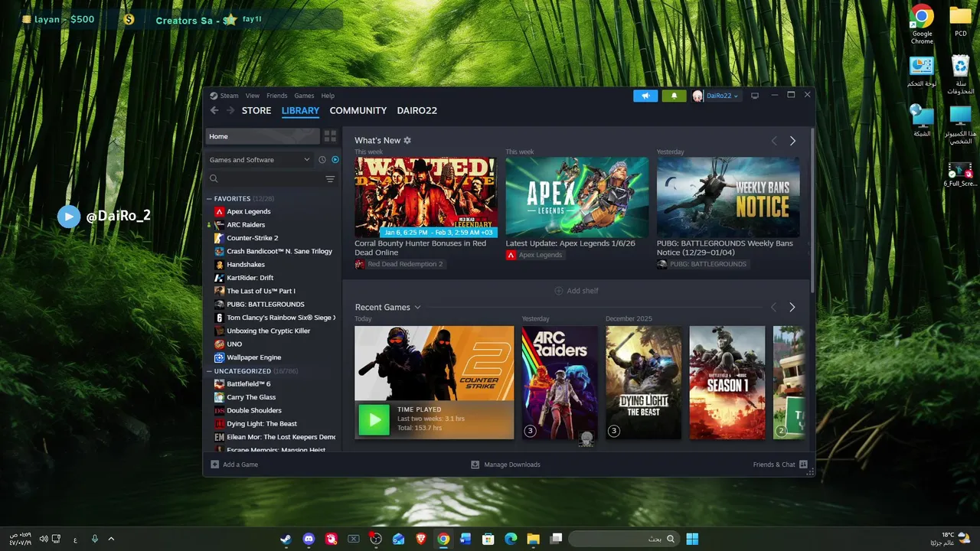Advance Recent Games with right arrow
This screenshot has width=980, height=551.
pos(792,307)
